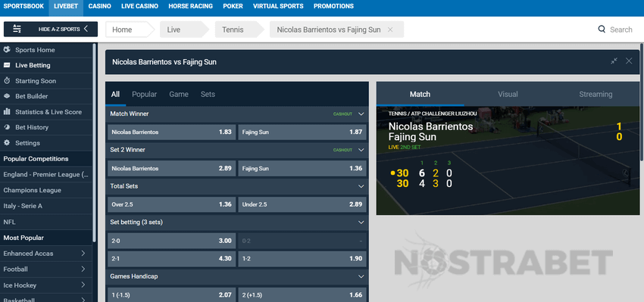Collapse the Set betting (3 sets) market
This screenshot has width=644, height=302.
click(x=361, y=223)
